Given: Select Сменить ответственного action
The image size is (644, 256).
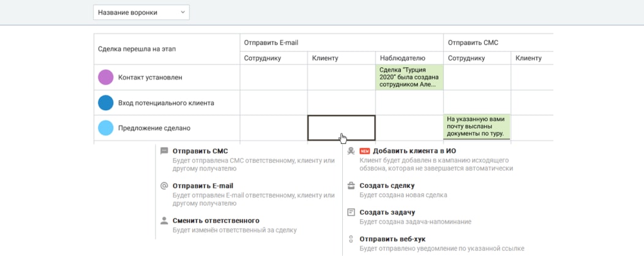Looking at the screenshot, I should [x=215, y=220].
